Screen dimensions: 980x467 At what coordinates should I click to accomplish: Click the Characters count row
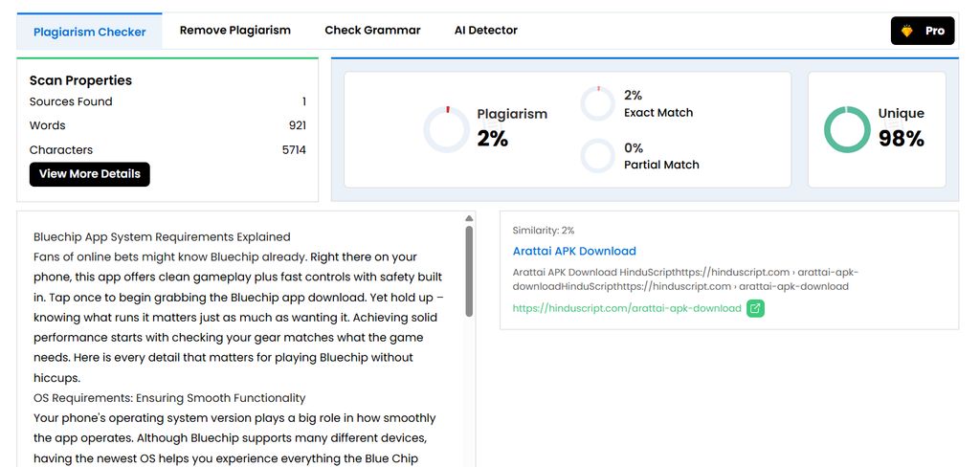(x=167, y=149)
